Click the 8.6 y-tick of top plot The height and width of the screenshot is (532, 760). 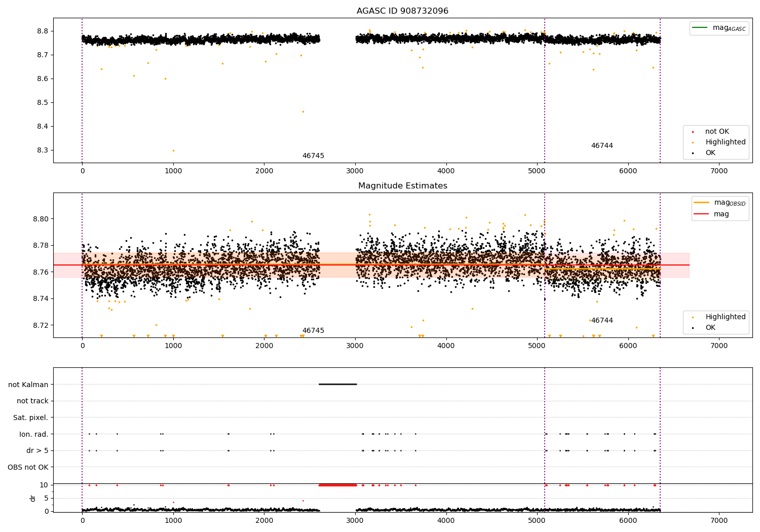click(x=43, y=79)
